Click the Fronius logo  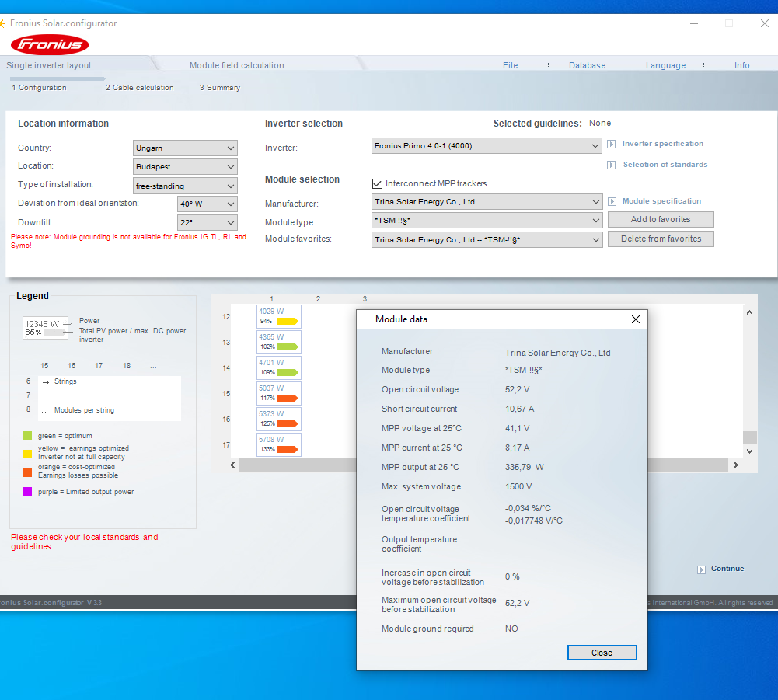point(49,44)
